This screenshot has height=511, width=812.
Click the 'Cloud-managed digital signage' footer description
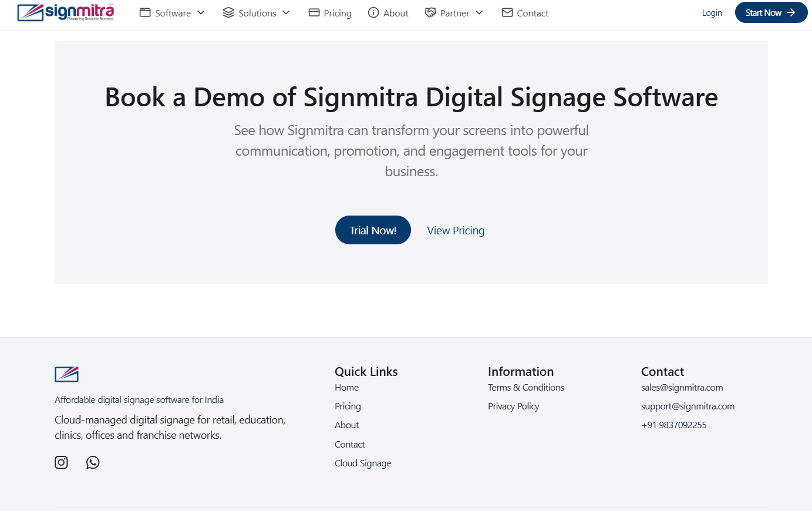(x=170, y=428)
